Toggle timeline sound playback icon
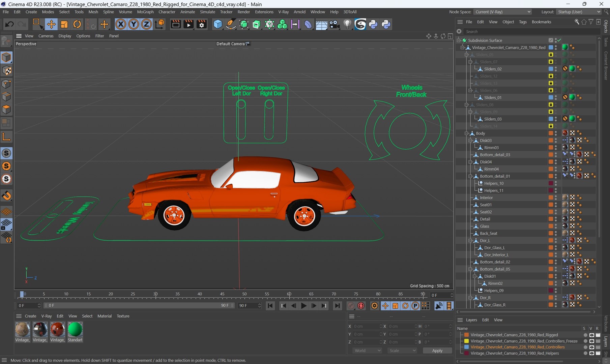This screenshot has width=610, height=364. click(x=439, y=306)
